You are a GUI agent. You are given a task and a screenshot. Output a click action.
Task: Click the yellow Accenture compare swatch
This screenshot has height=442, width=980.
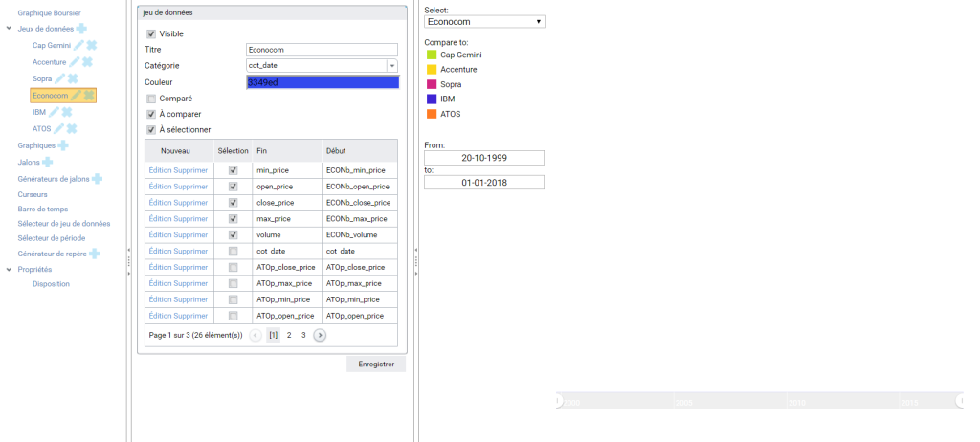tap(432, 70)
